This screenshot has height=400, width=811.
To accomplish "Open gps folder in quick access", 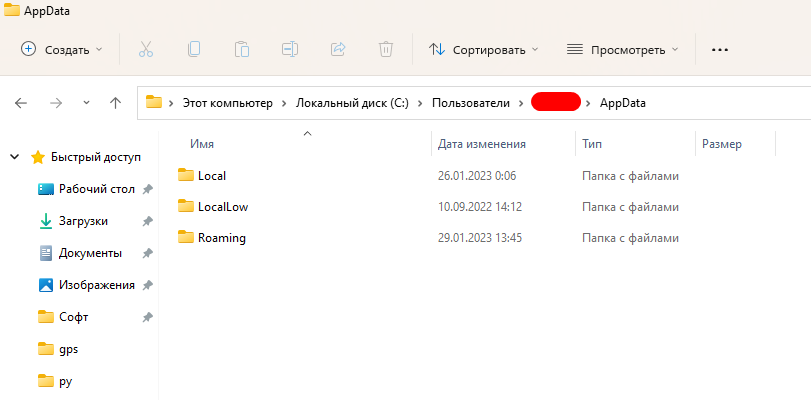I will 68,349.
